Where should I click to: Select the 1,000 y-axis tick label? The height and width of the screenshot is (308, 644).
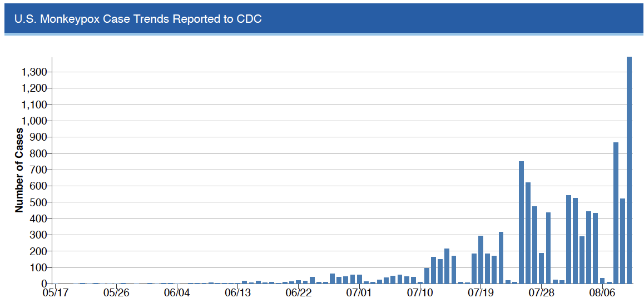tap(34, 121)
